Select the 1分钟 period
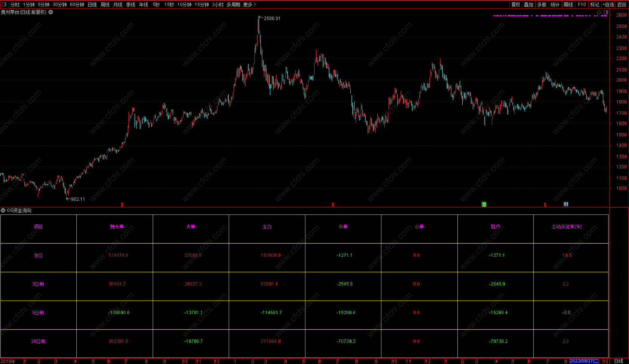 29,5
